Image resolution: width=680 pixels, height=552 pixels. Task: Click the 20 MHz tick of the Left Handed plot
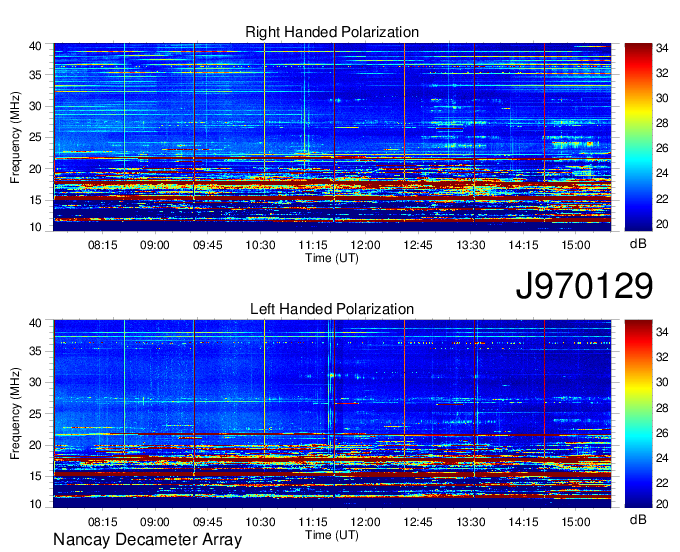click(x=35, y=445)
